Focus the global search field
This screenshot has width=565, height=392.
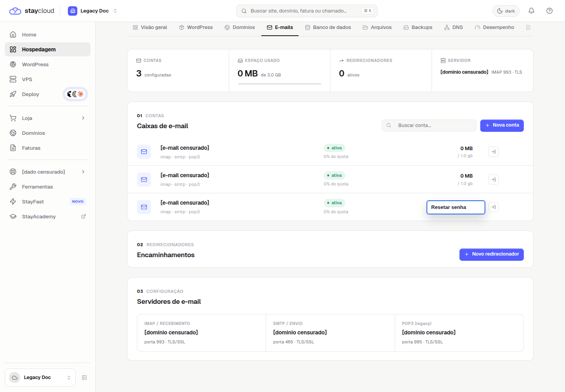(x=306, y=11)
